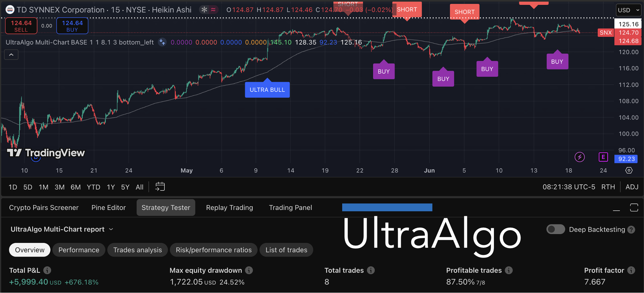Click the sparkle icon after the UltraAlgo legend

click(x=162, y=42)
